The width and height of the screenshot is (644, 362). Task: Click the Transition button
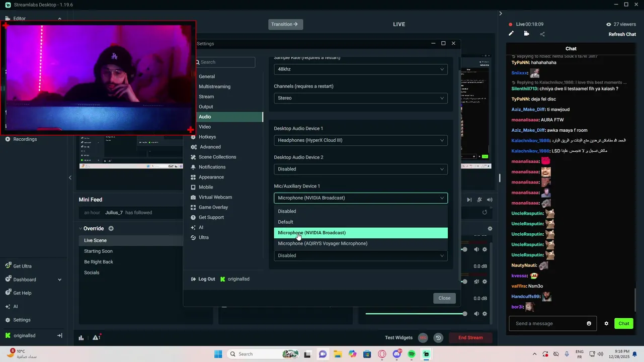click(285, 24)
